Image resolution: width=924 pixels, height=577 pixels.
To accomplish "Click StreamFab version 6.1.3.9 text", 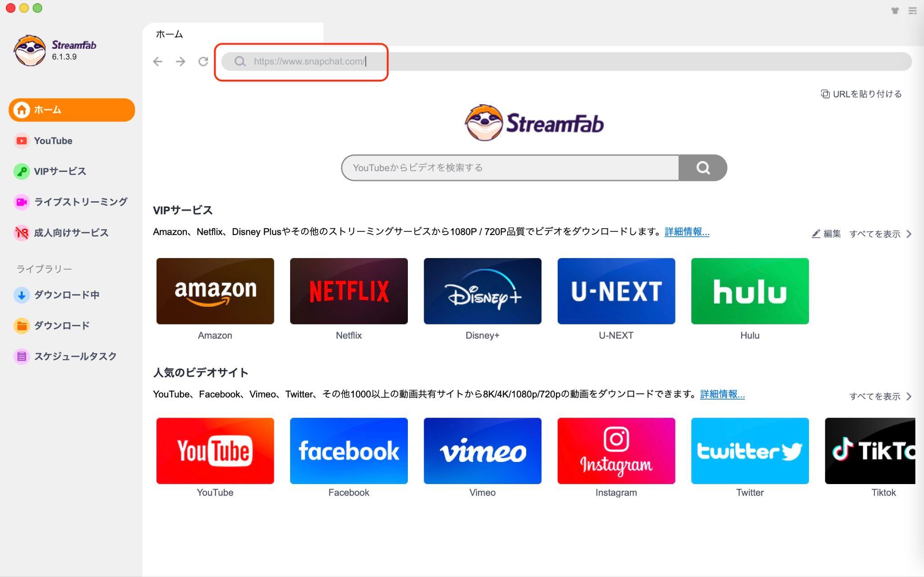I will click(64, 57).
